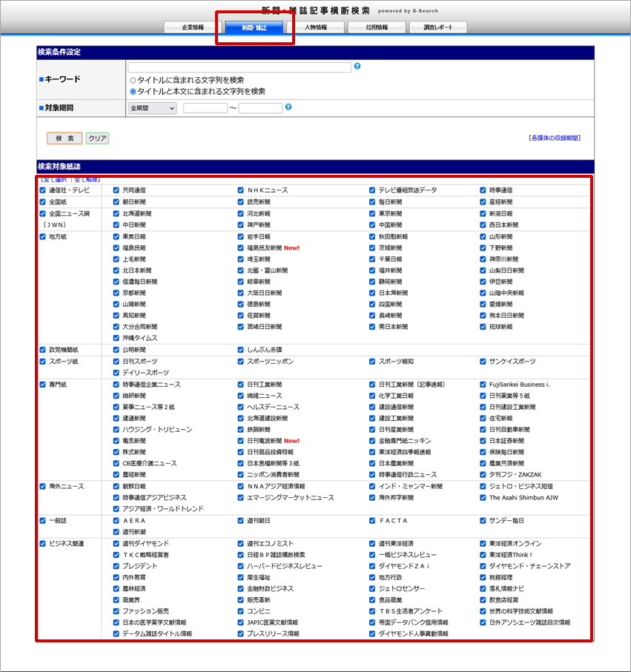Select the title-only search radio button
The width and height of the screenshot is (631, 672).
133,80
